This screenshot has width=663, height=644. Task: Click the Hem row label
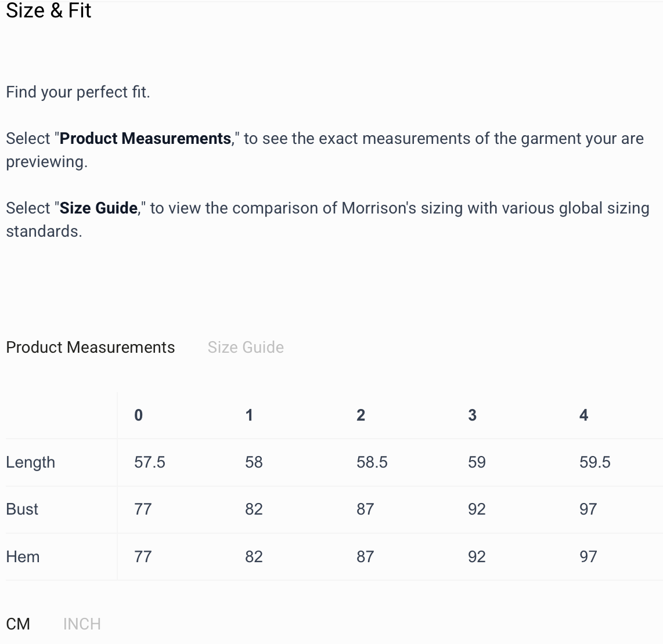coord(23,557)
